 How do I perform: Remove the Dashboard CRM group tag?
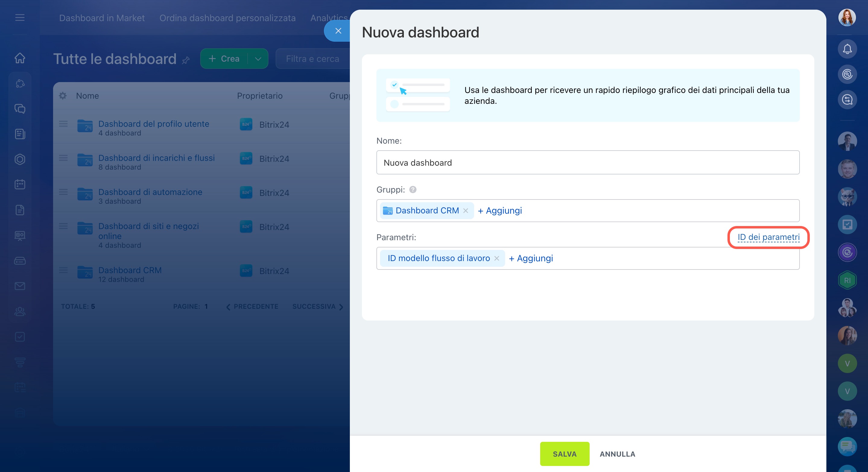coord(466,210)
